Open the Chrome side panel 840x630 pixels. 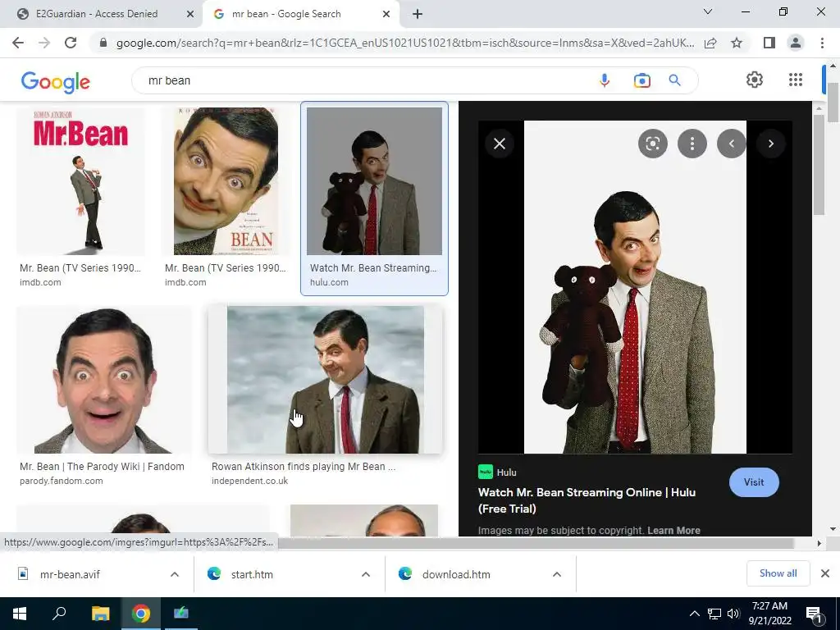click(769, 43)
